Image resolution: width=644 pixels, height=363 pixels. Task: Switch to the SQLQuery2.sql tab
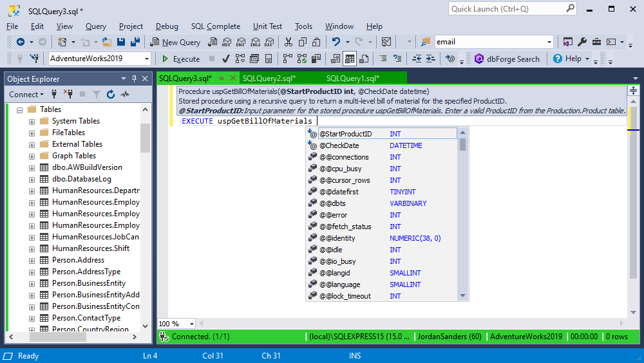point(269,78)
